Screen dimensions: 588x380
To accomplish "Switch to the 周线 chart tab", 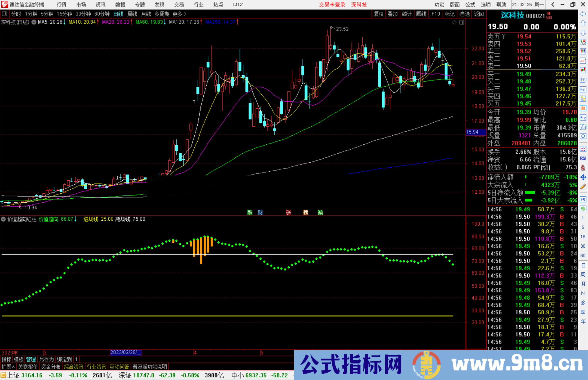I will click(x=132, y=14).
